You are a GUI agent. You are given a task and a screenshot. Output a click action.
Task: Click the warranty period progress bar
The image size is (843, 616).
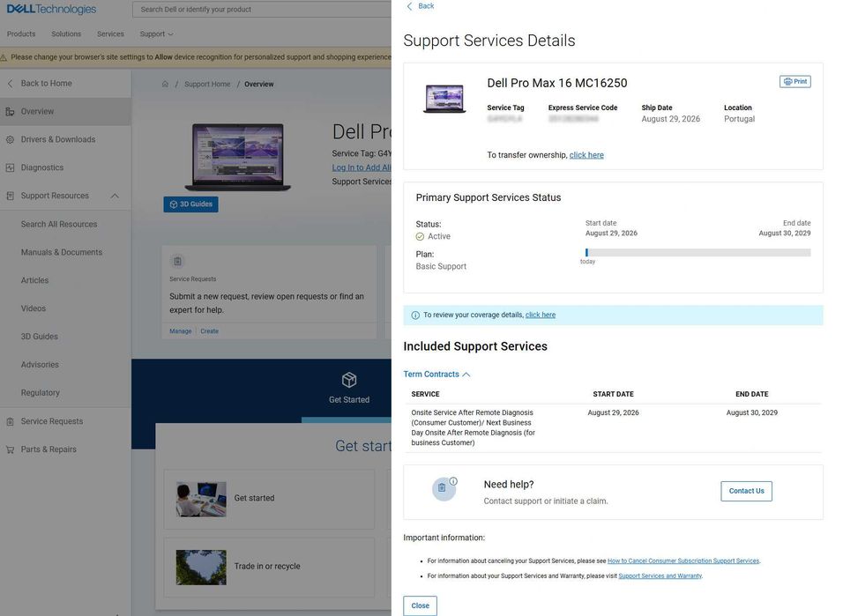tap(698, 253)
